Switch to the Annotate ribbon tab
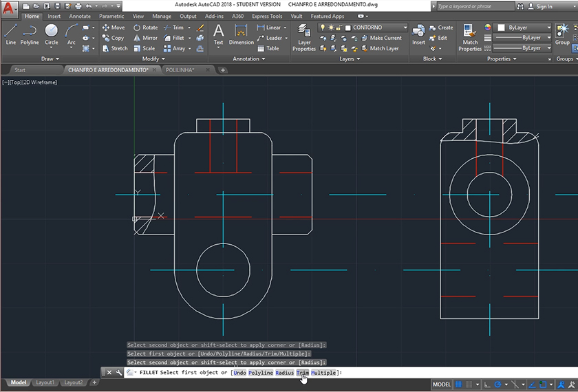 tap(79, 16)
